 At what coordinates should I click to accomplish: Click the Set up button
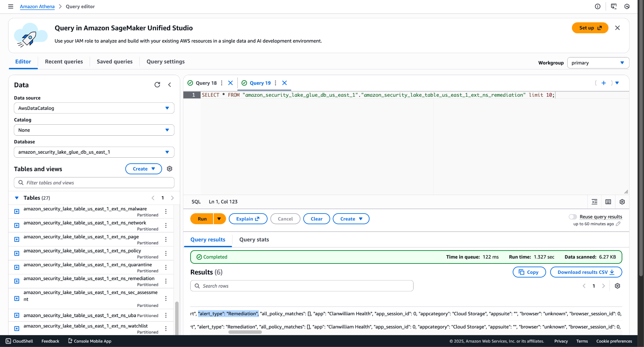point(590,28)
